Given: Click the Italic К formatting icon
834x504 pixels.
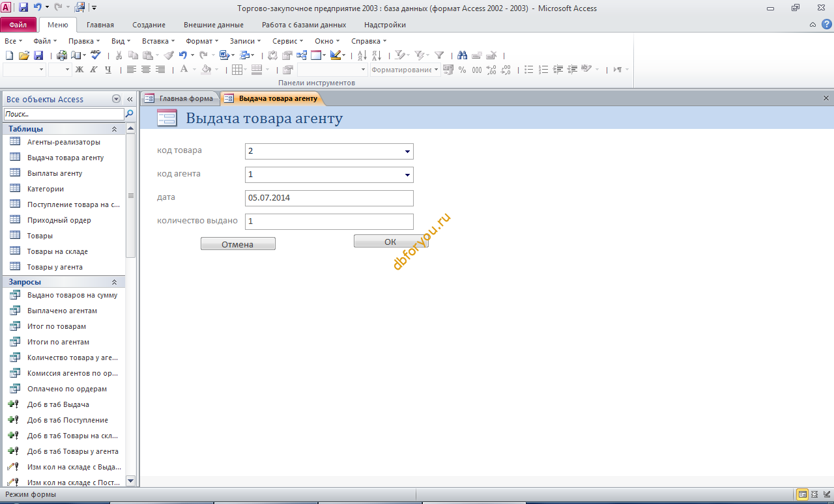Looking at the screenshot, I should coord(94,70).
